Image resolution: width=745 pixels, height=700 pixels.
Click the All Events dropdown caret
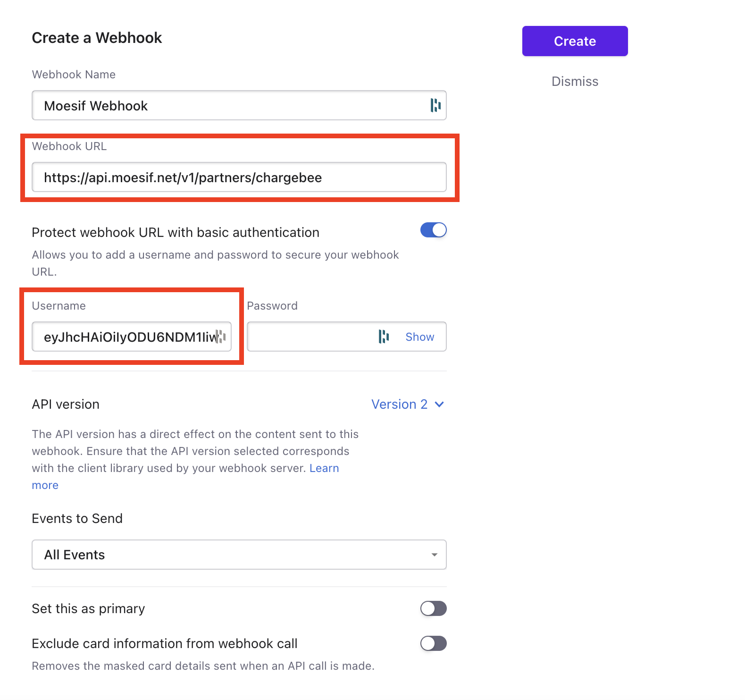tap(434, 555)
